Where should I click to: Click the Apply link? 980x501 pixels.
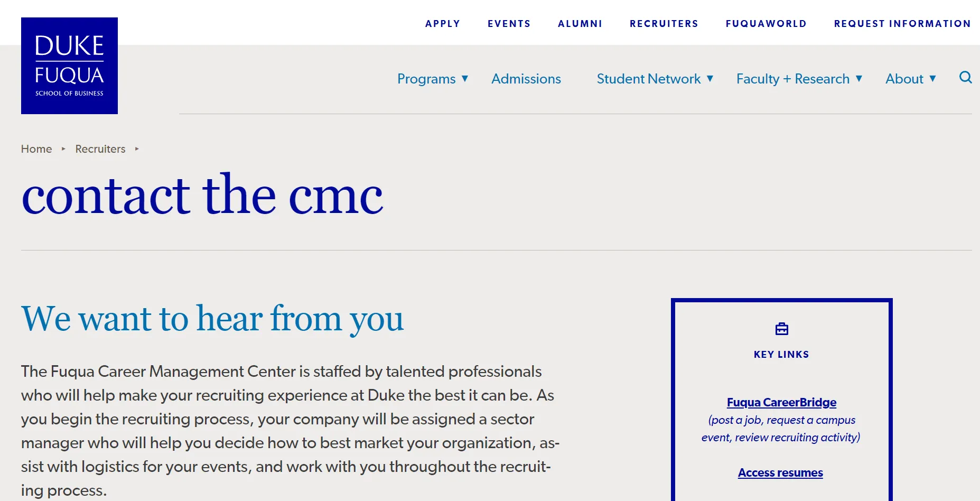point(443,24)
